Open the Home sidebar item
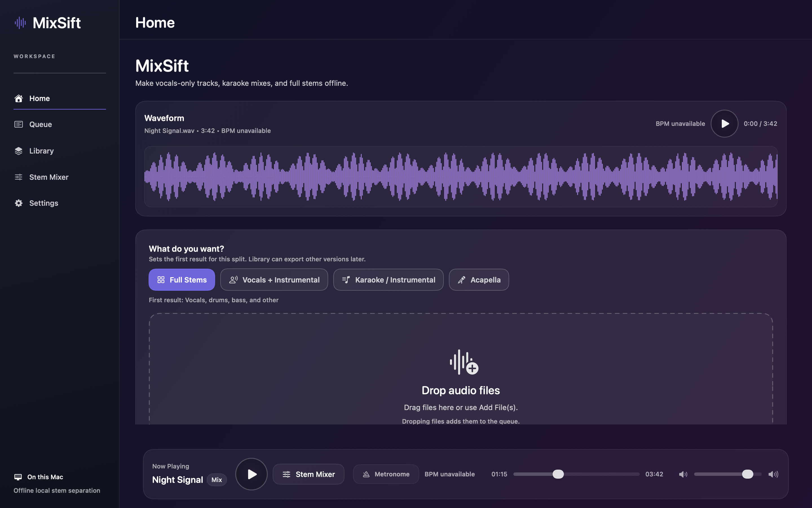 coord(60,98)
